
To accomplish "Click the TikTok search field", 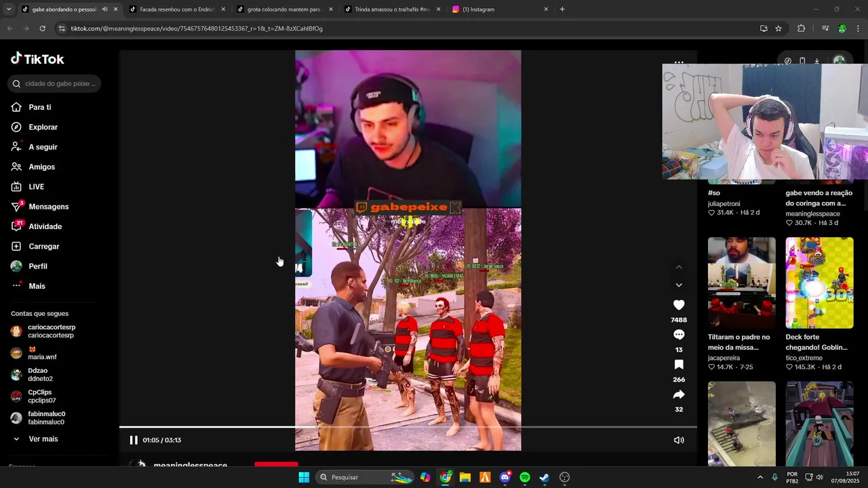I will 54,83.
